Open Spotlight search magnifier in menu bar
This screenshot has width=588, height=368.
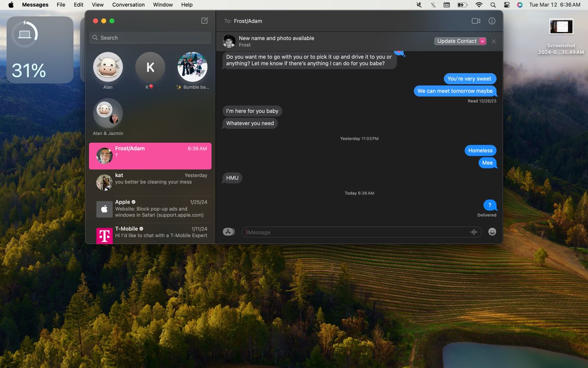pyautogui.click(x=493, y=5)
